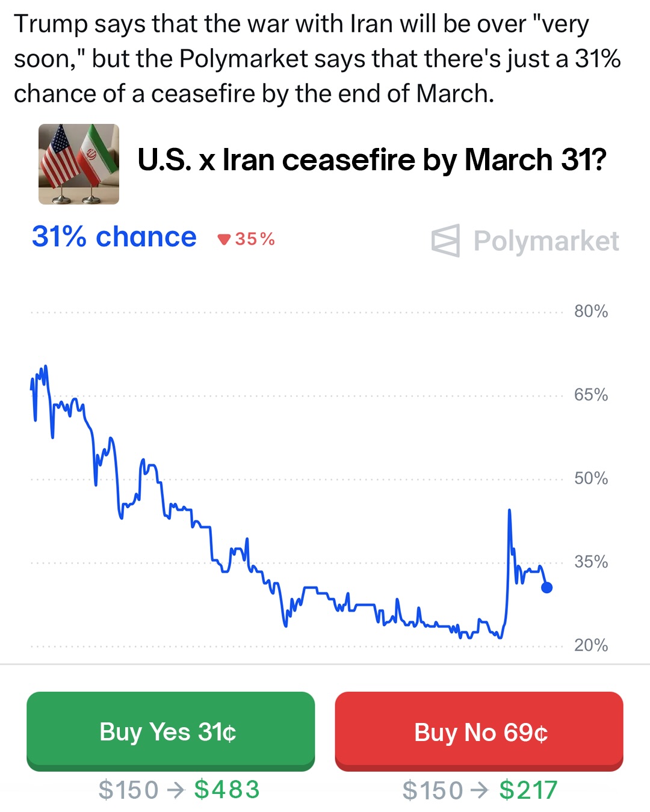Select the blue endpoint dot on the chart
The height and width of the screenshot is (812, 650).
coord(546,588)
